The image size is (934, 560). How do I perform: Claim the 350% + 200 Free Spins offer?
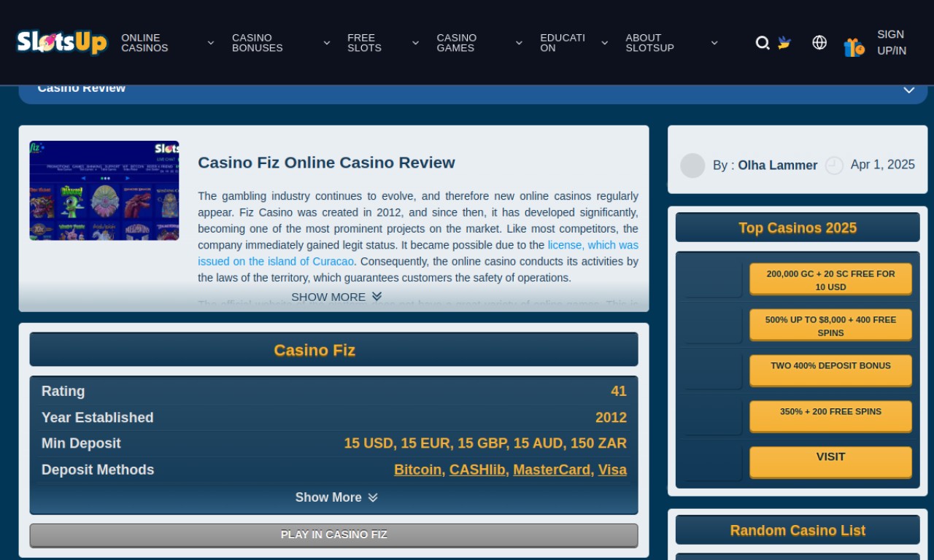[x=830, y=416]
